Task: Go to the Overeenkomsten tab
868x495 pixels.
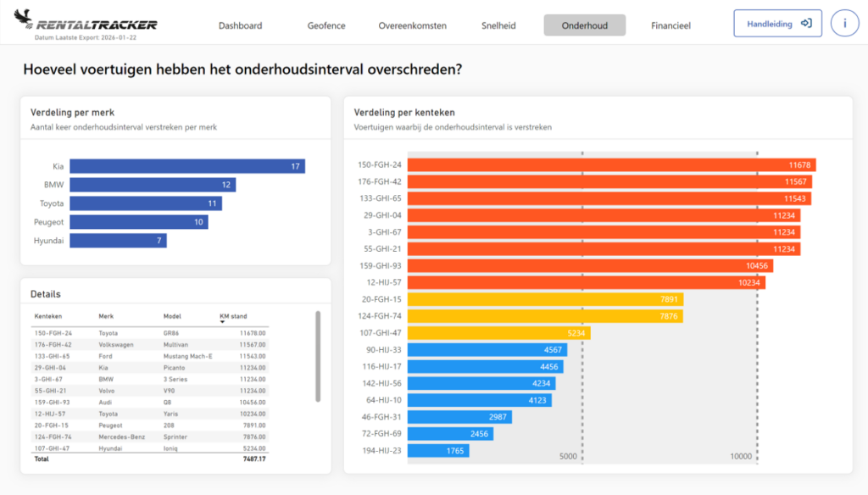Action: coord(413,25)
